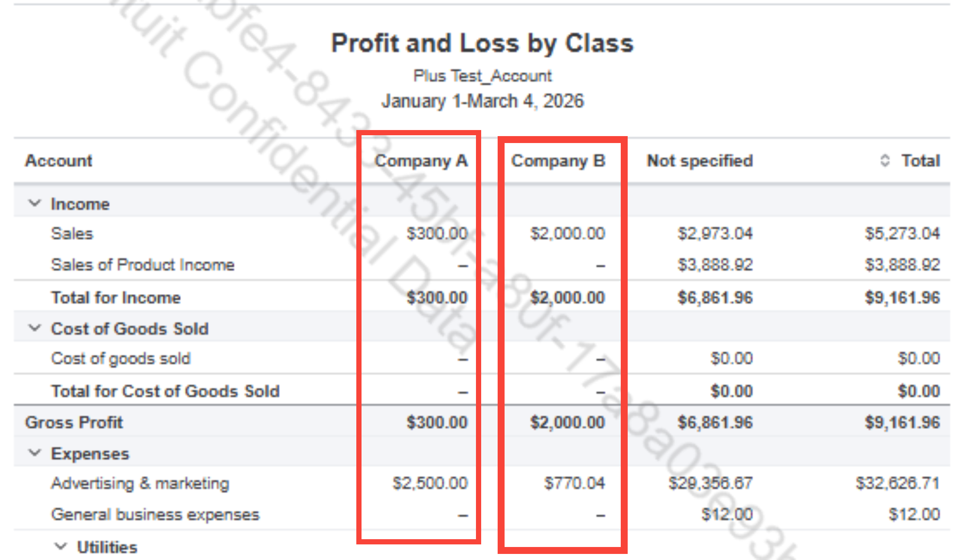Select the Company B column header
The image size is (971, 560).
[x=558, y=161]
